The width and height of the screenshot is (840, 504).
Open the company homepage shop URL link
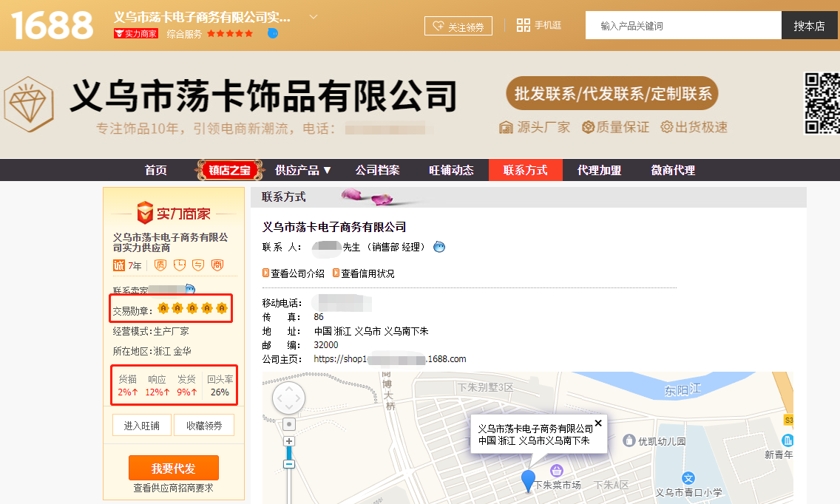click(390, 359)
